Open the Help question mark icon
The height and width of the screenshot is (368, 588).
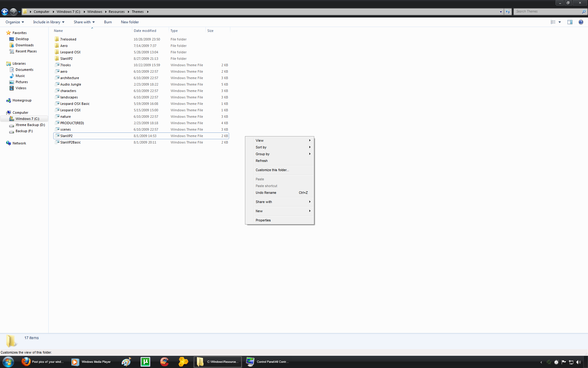pyautogui.click(x=581, y=22)
